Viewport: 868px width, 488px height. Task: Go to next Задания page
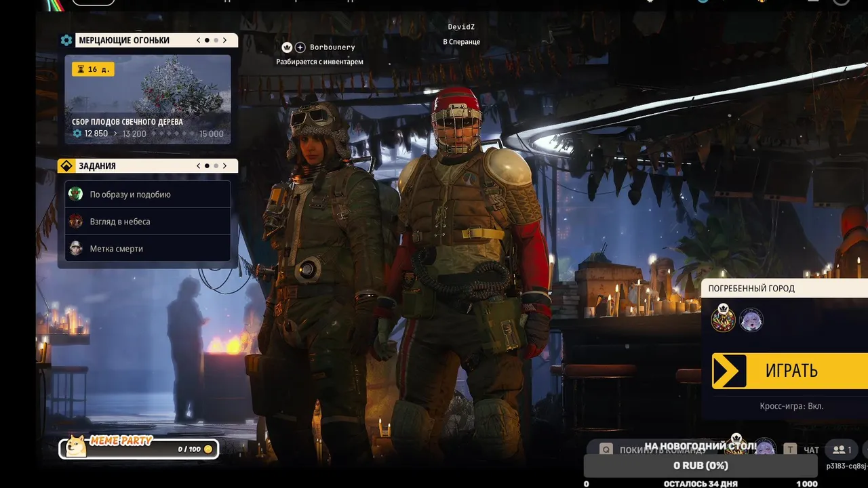[225, 165]
